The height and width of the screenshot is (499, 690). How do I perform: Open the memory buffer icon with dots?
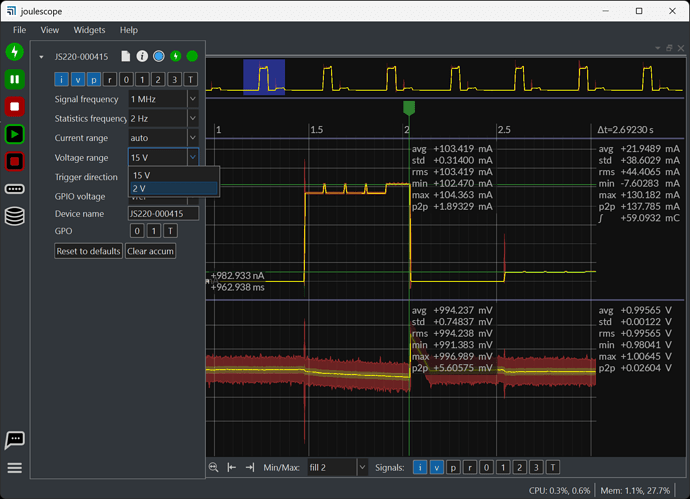point(15,189)
